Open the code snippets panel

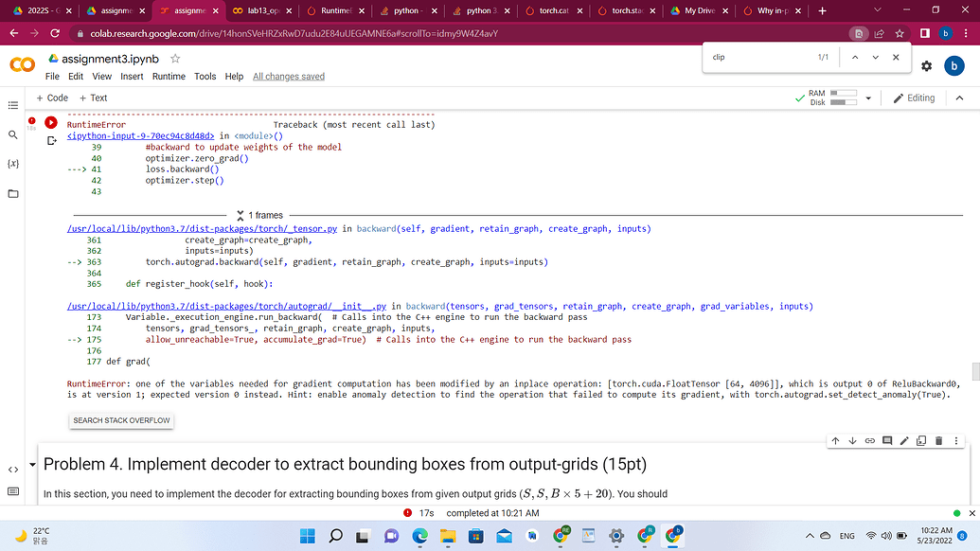(13, 469)
